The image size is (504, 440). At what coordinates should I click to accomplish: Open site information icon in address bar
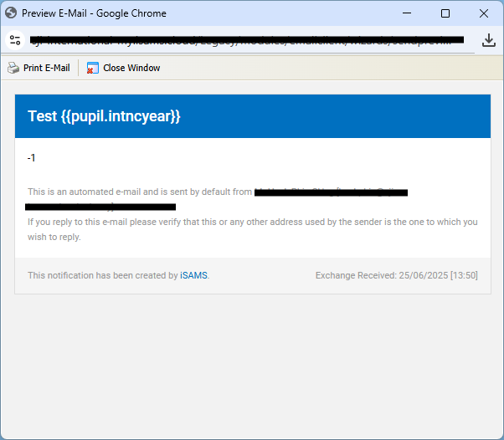[15, 40]
